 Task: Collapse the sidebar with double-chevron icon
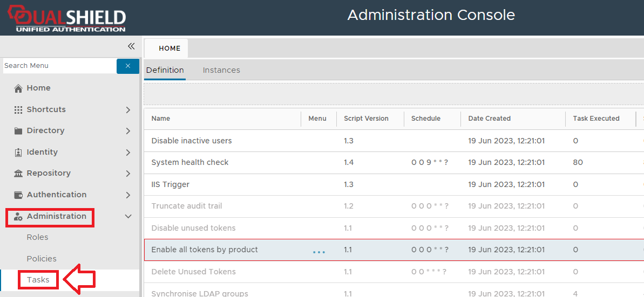pyautogui.click(x=131, y=46)
